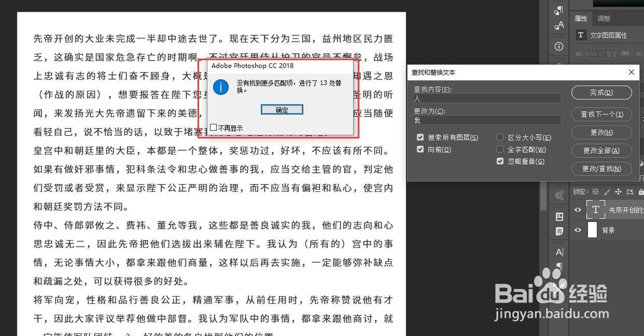Open the Info panel icon
Screen dimensions: 644x336
point(559,46)
